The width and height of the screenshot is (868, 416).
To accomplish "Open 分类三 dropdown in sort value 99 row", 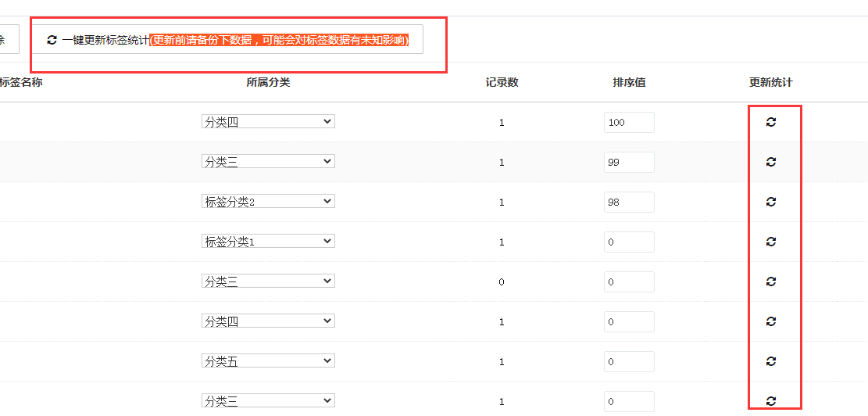I will click(268, 162).
